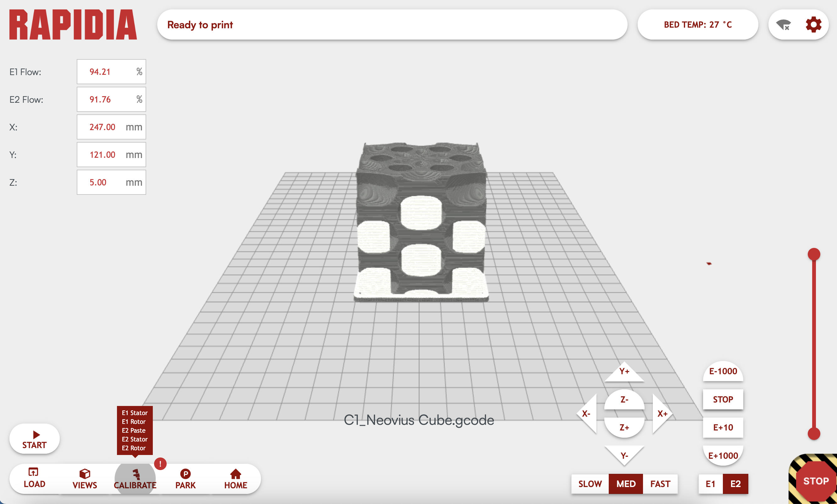Select FAST jog speed
The width and height of the screenshot is (837, 504).
tap(660, 484)
